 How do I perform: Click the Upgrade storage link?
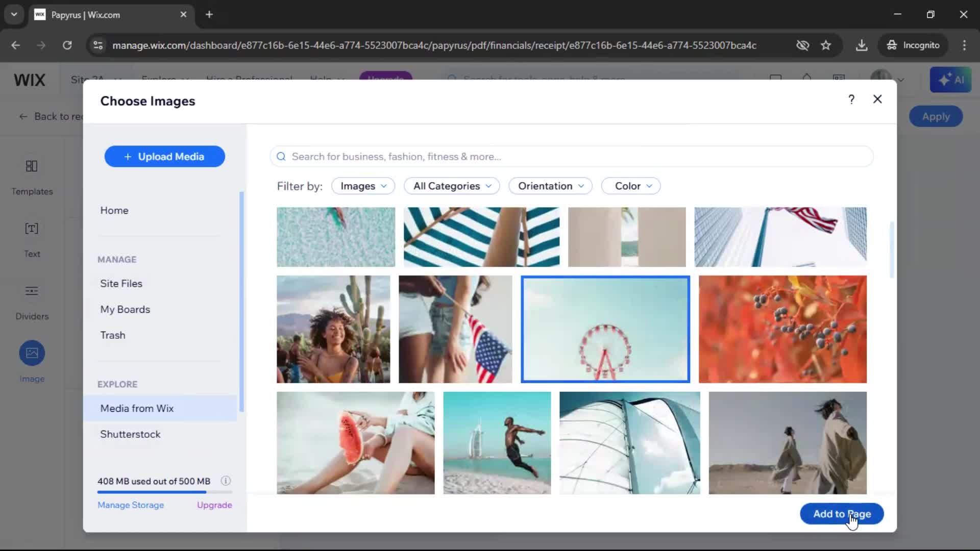(x=214, y=505)
